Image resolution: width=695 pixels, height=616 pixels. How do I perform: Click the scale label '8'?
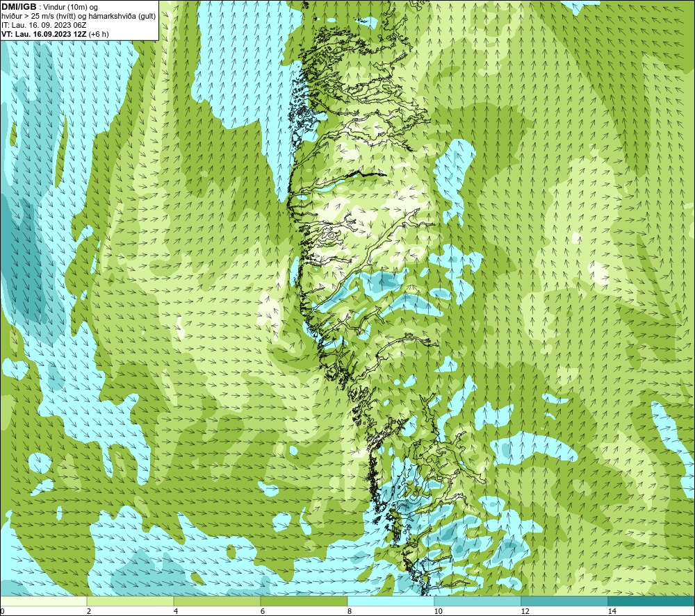pos(350,612)
